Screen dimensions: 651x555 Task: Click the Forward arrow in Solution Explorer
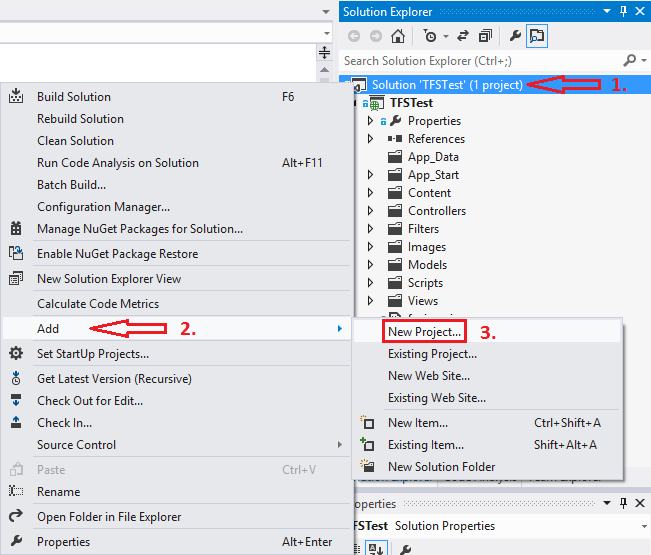[376, 36]
